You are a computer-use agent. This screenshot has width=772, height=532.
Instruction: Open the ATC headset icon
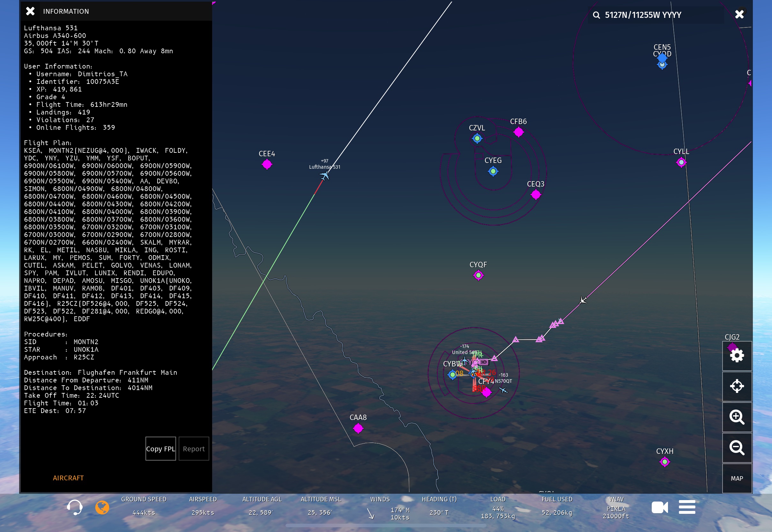pyautogui.click(x=74, y=507)
